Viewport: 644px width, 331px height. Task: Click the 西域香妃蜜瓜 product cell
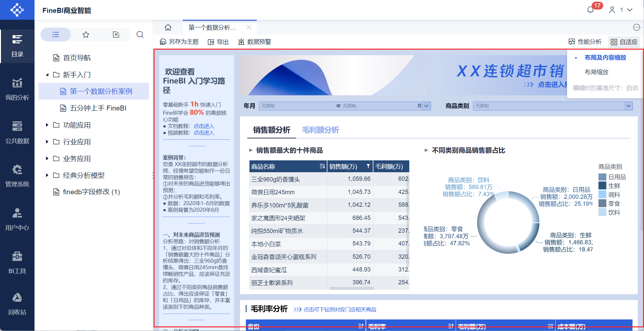pos(288,270)
